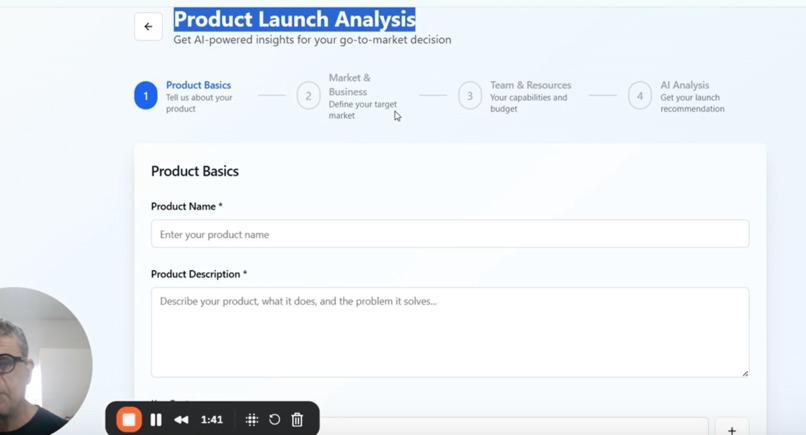Open the recorder grid drag handle
The image size is (806, 435).
pos(251,420)
